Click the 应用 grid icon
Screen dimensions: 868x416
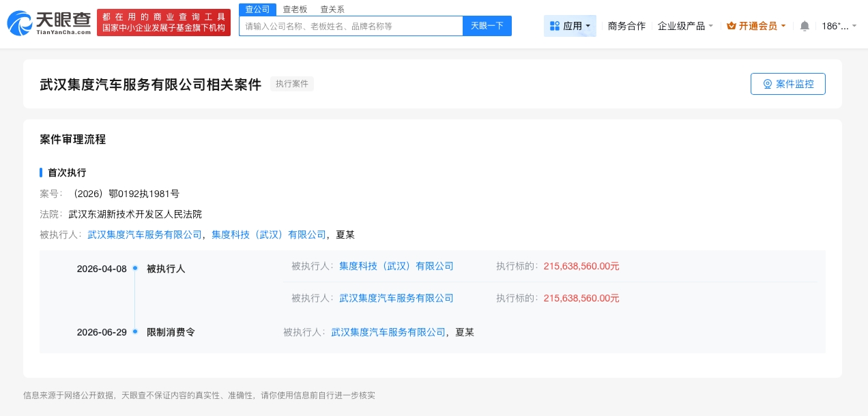tap(555, 26)
